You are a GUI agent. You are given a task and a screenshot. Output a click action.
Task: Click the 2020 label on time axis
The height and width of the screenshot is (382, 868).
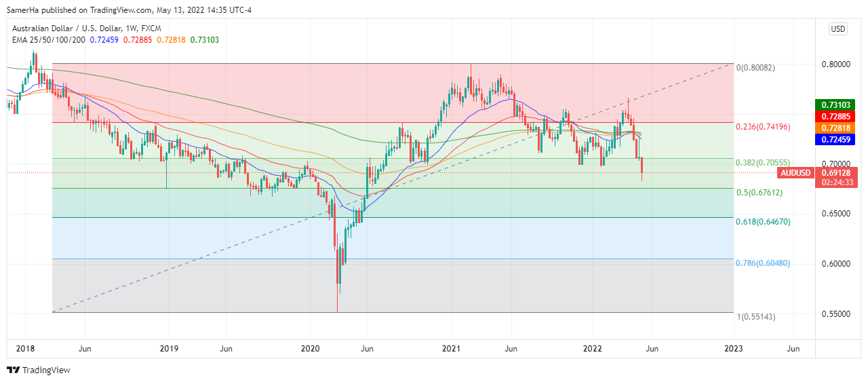pyautogui.click(x=310, y=349)
